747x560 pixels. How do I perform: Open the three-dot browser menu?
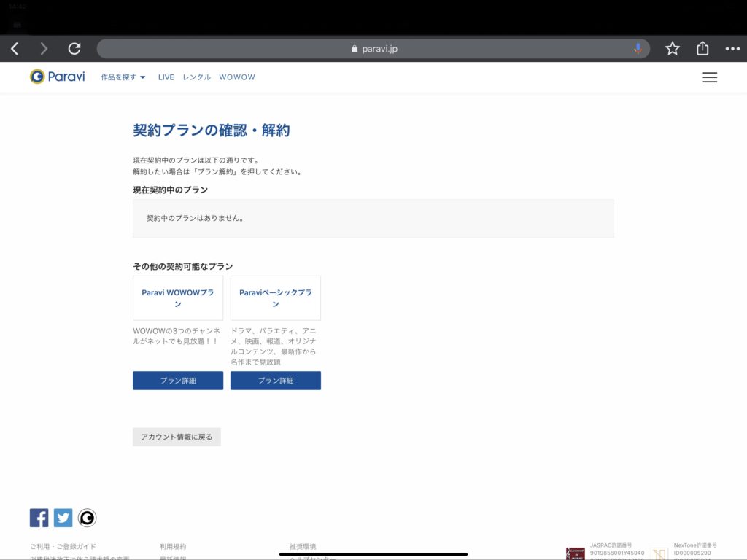[x=732, y=49]
